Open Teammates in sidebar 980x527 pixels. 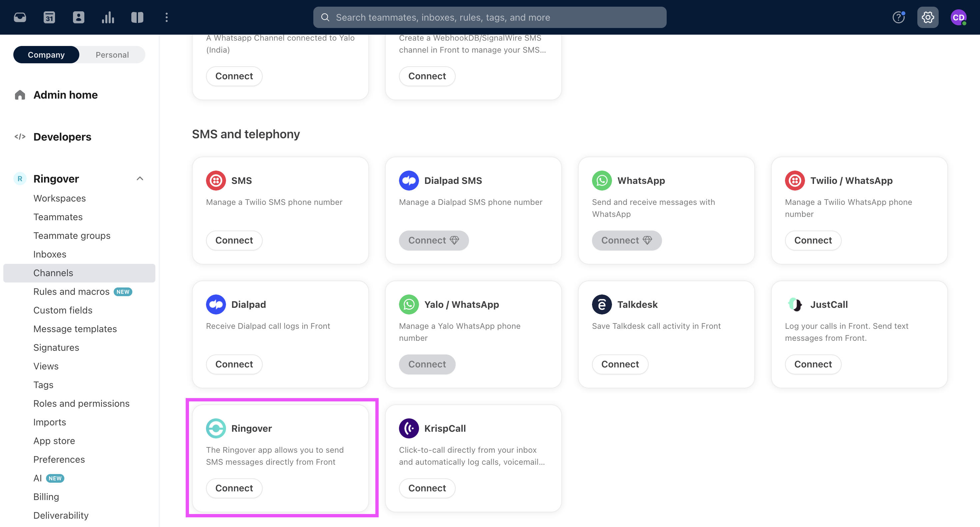pos(58,217)
